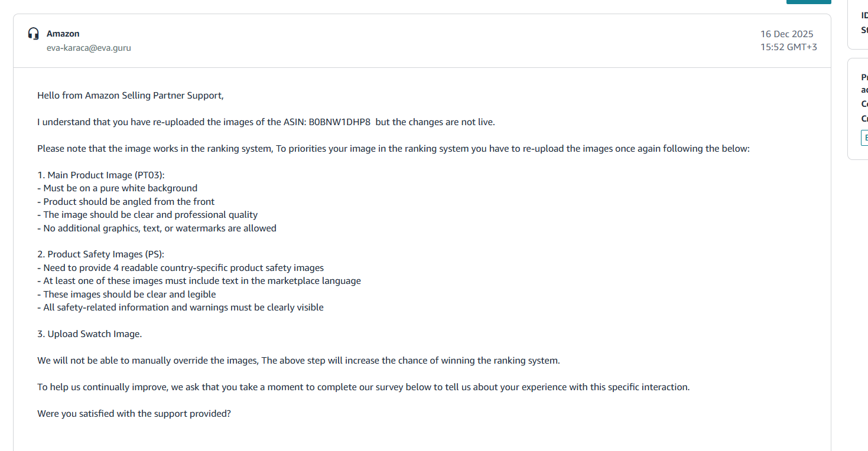Image resolution: width=868 pixels, height=451 pixels.
Task: Click the satisfied with support question
Action: click(x=134, y=414)
